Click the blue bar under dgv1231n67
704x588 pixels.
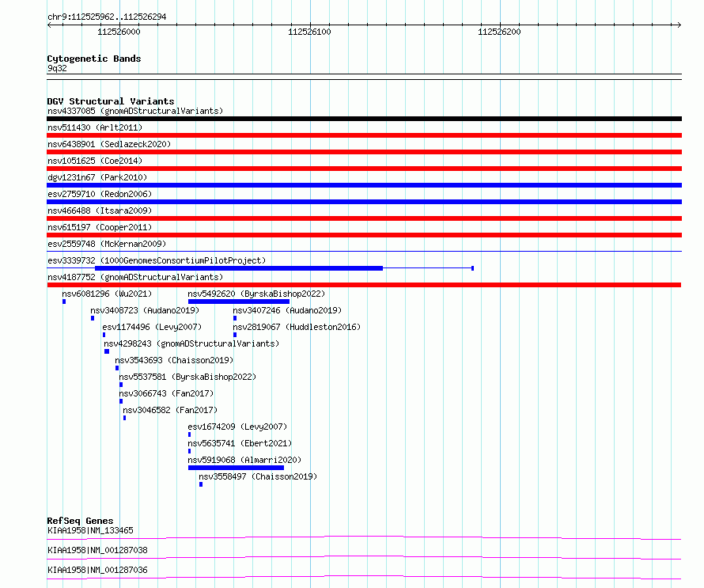[x=364, y=185]
